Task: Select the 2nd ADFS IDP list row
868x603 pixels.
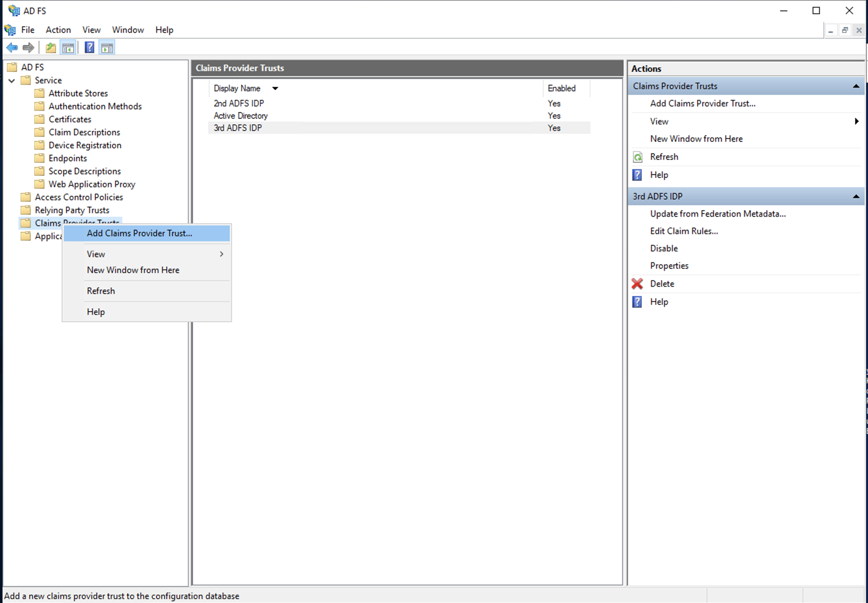Action: [x=239, y=104]
